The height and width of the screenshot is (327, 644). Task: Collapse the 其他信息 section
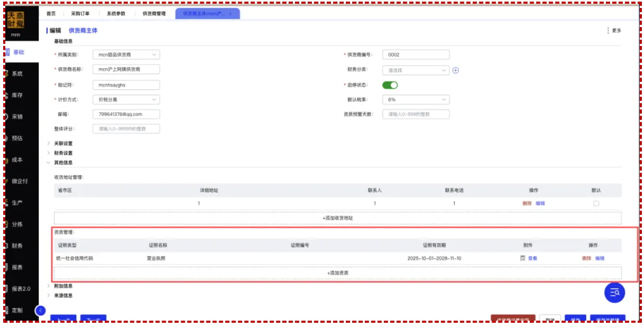[x=63, y=162]
